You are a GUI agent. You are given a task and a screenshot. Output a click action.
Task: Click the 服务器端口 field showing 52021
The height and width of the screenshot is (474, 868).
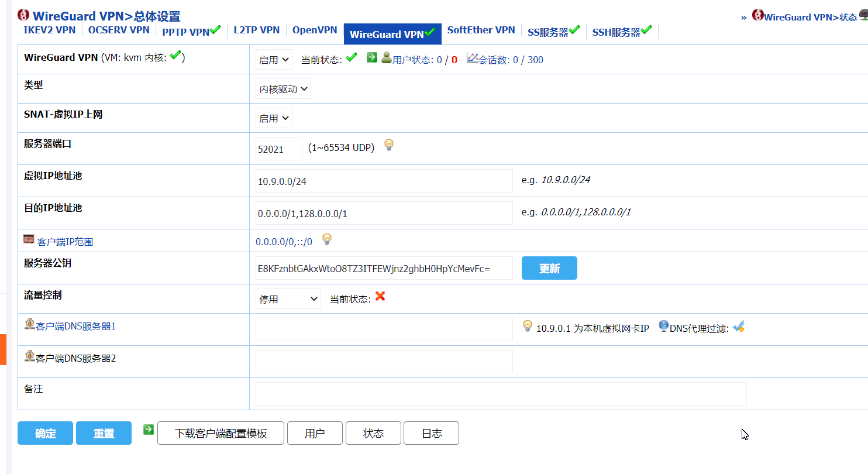[279, 149]
